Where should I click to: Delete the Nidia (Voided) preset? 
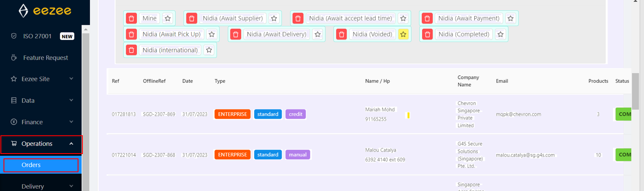click(x=341, y=34)
